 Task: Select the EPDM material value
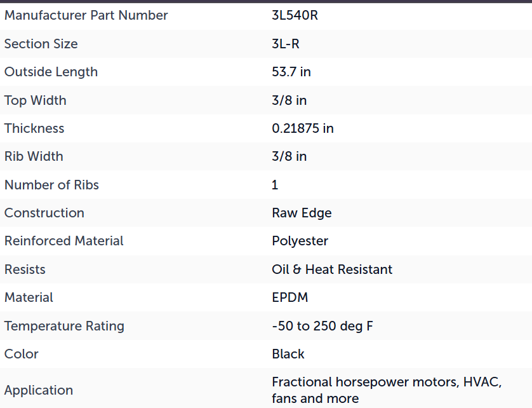(289, 297)
